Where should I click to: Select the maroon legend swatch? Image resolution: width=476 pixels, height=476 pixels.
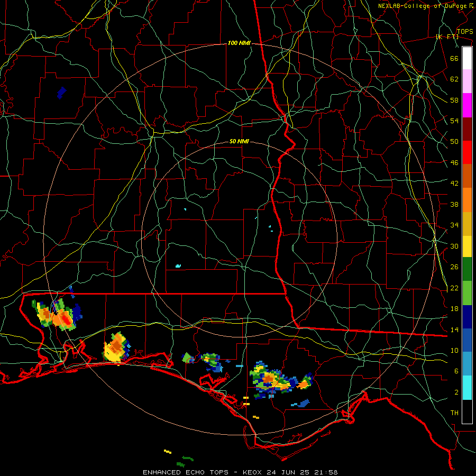click(467, 129)
